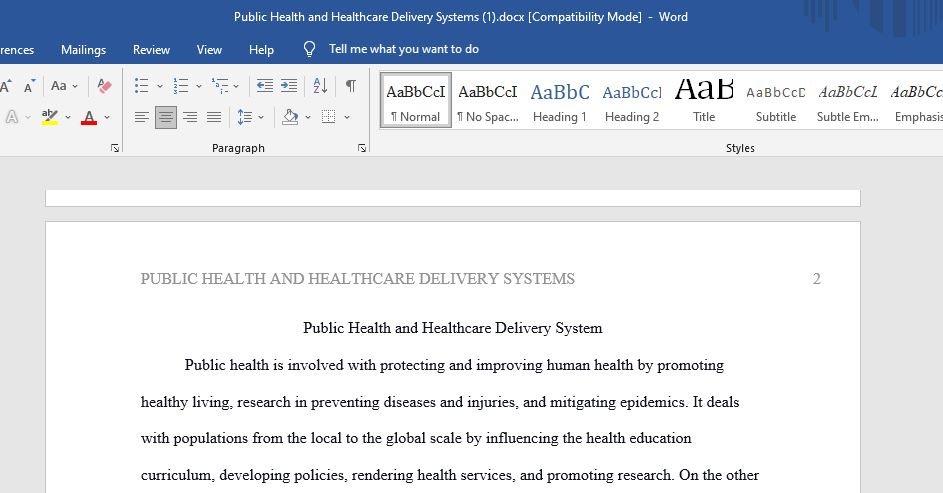The width and height of the screenshot is (943, 493).
Task: Apply a multilevel list
Action: 220,86
